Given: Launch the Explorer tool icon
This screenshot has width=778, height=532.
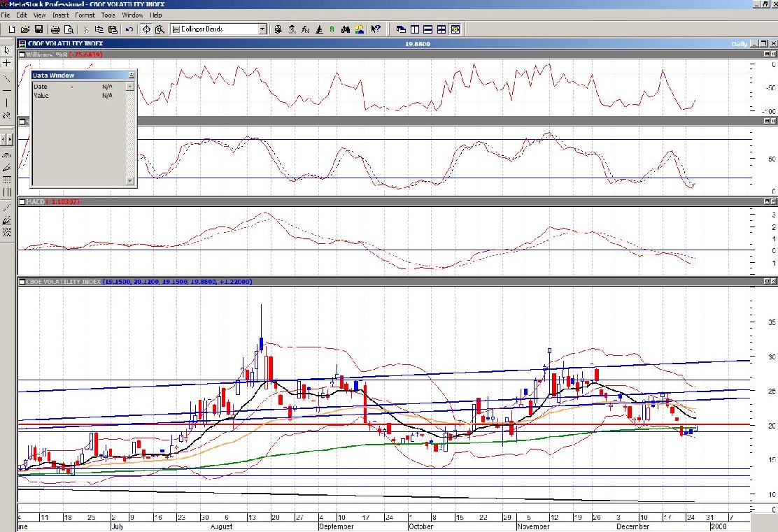Looking at the screenshot, I should (x=278, y=29).
